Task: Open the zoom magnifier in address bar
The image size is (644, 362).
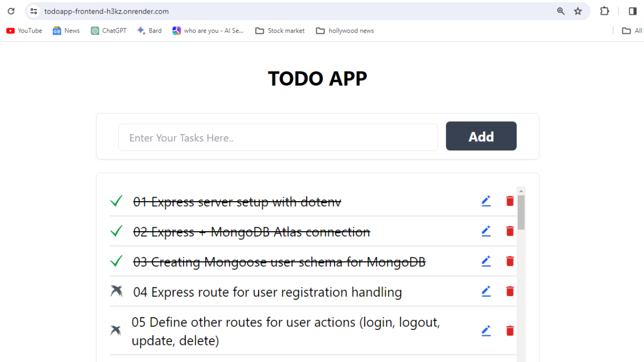Action: coord(561,11)
